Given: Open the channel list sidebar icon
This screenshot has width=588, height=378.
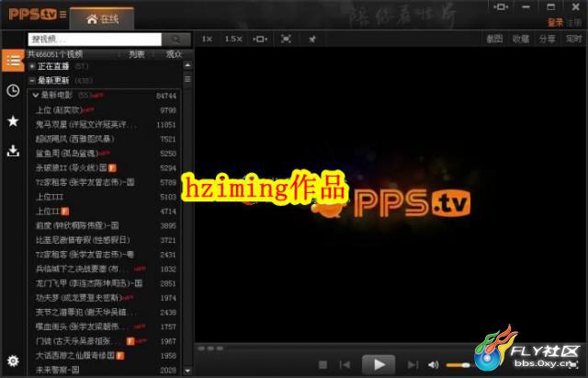Looking at the screenshot, I should click(13, 61).
